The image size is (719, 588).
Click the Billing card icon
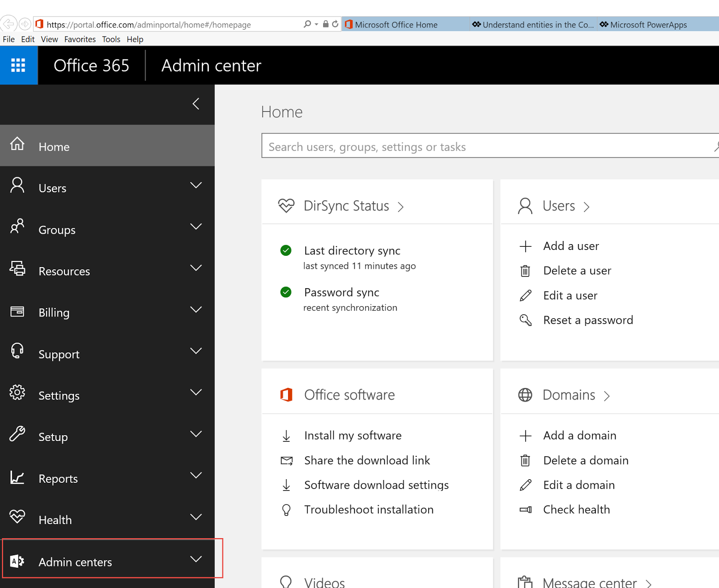click(18, 311)
